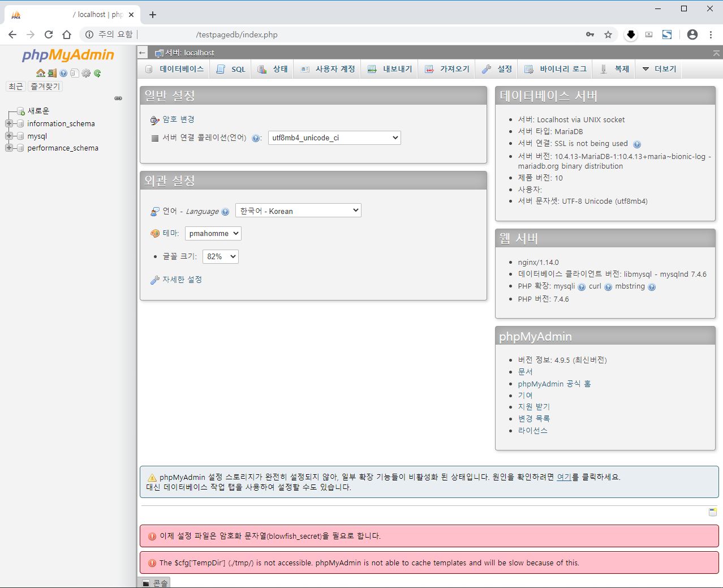This screenshot has height=588, width=723.
Task: Click the 서버: localhost breadcrumb link
Action: tap(190, 53)
